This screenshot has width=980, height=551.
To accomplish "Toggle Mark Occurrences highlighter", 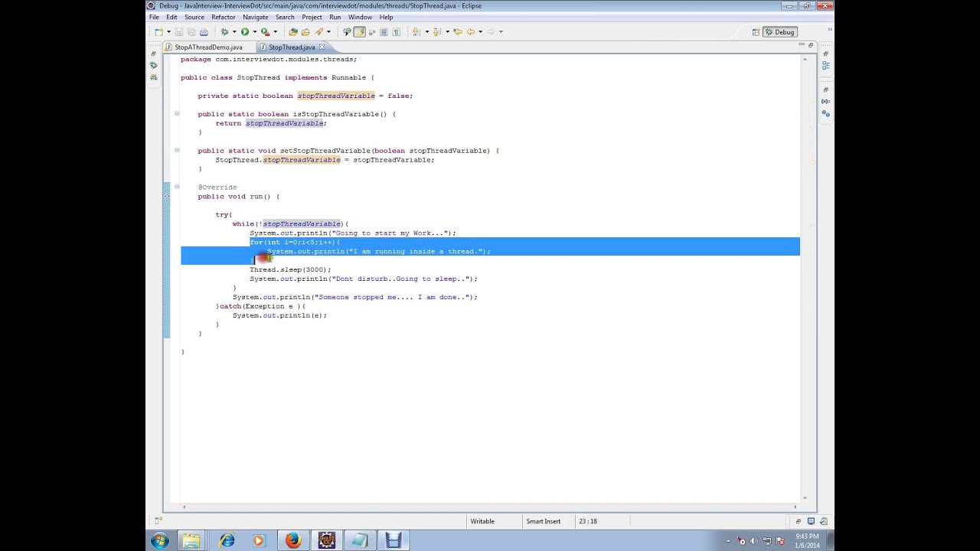I will click(x=359, y=31).
